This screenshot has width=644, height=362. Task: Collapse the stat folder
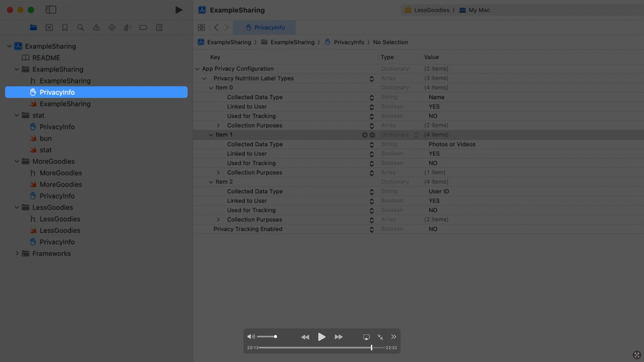point(17,115)
